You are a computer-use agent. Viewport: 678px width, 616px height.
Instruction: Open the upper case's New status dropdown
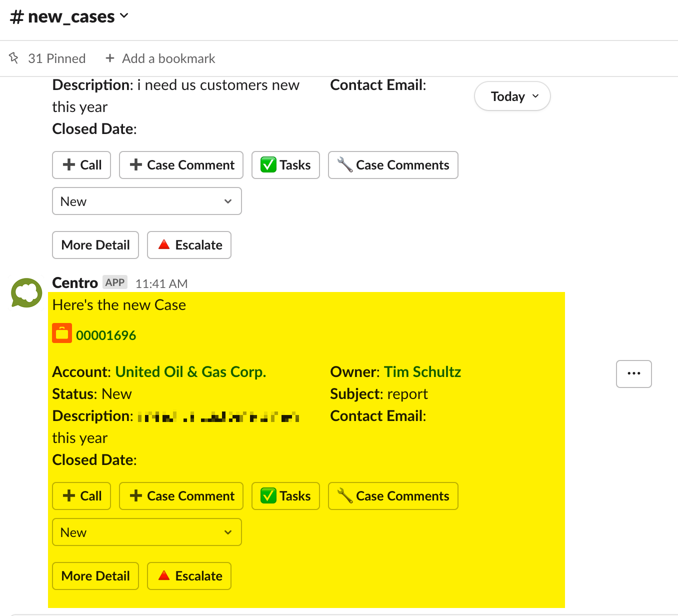point(147,201)
